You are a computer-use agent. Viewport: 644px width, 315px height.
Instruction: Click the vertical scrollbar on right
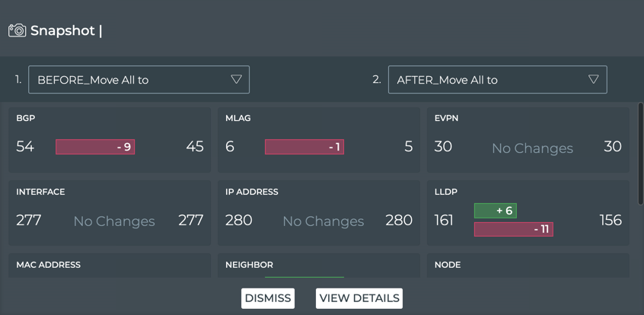click(640, 152)
